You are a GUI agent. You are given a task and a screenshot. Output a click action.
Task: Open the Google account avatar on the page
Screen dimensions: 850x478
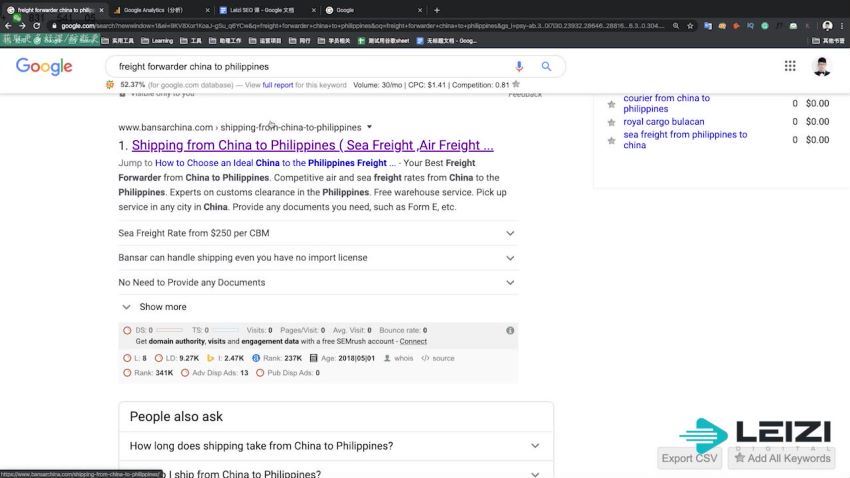click(822, 67)
